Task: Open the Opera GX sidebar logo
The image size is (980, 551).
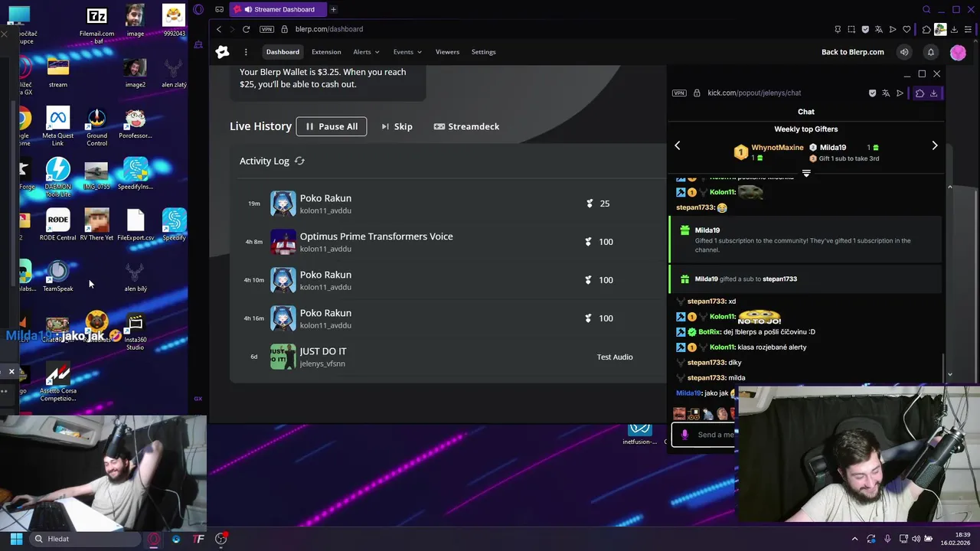Action: click(198, 9)
